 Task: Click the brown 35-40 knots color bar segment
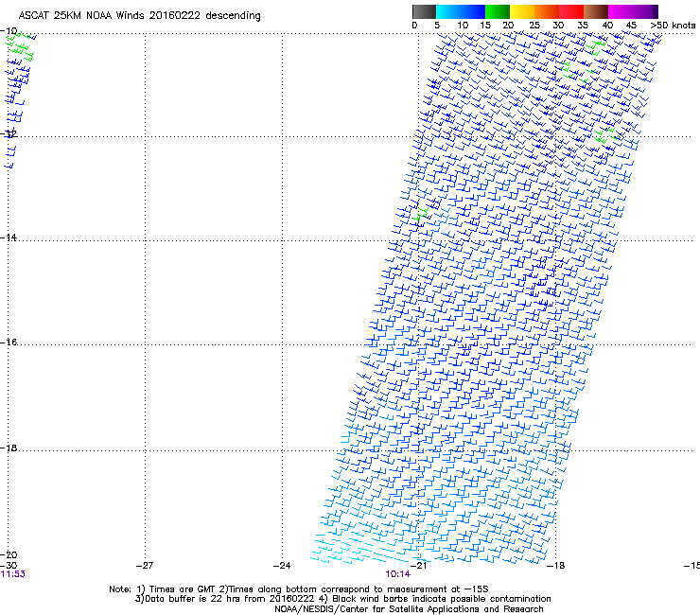(596, 11)
